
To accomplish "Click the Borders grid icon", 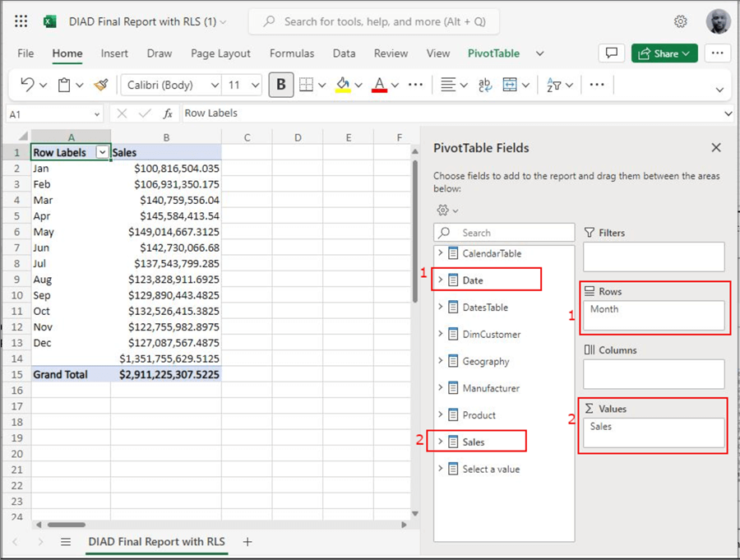I will pos(306,85).
